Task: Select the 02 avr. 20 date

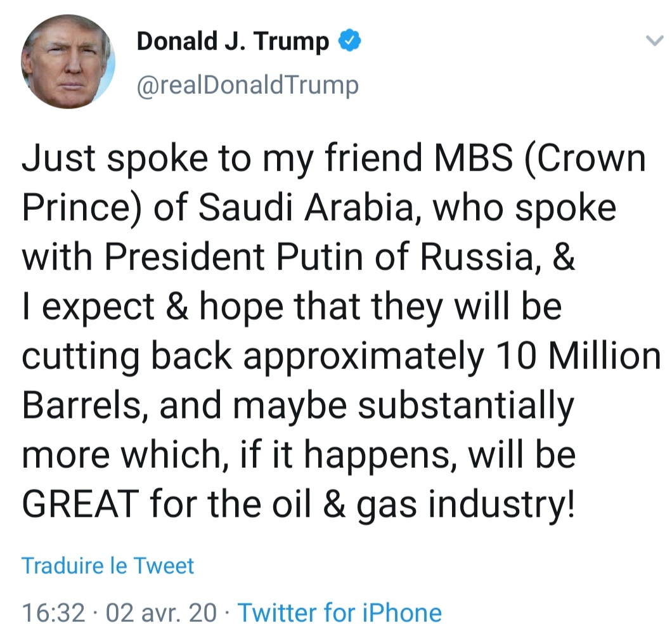Action: coord(160,613)
